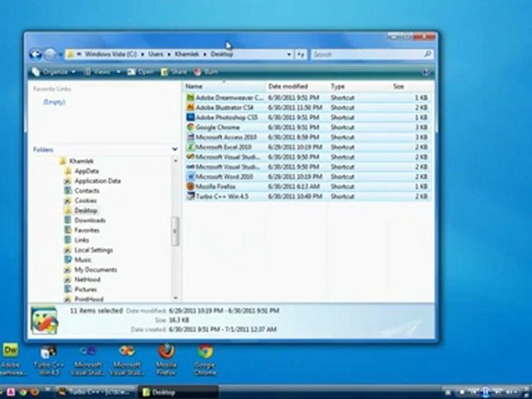Launch Firefox from quick launch bar
The height and width of the screenshot is (399, 532).
click(x=34, y=392)
